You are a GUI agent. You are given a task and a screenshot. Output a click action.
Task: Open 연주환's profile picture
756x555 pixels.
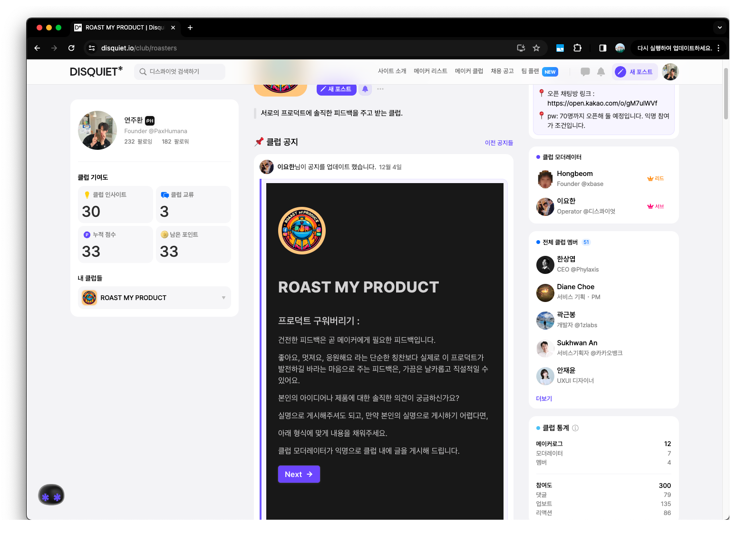tap(97, 130)
